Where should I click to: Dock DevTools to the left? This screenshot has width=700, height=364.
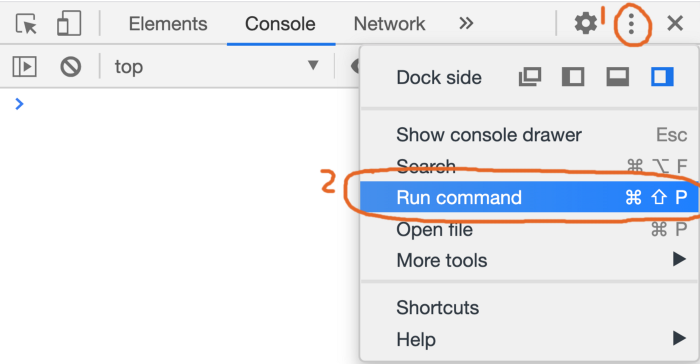coord(573,77)
